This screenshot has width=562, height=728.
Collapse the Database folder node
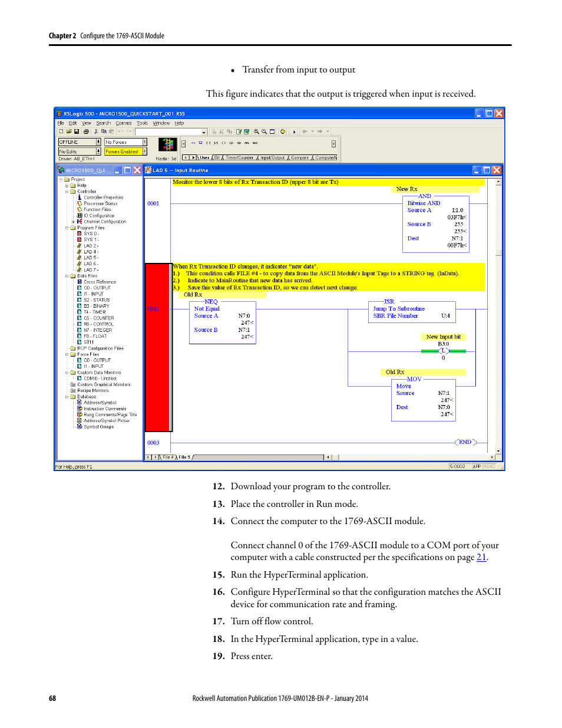[x=67, y=397]
